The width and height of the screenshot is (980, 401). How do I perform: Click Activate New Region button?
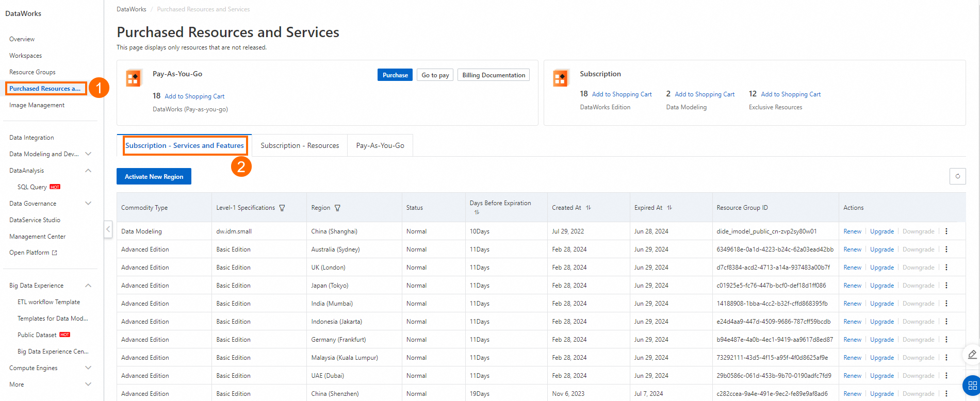click(x=154, y=176)
